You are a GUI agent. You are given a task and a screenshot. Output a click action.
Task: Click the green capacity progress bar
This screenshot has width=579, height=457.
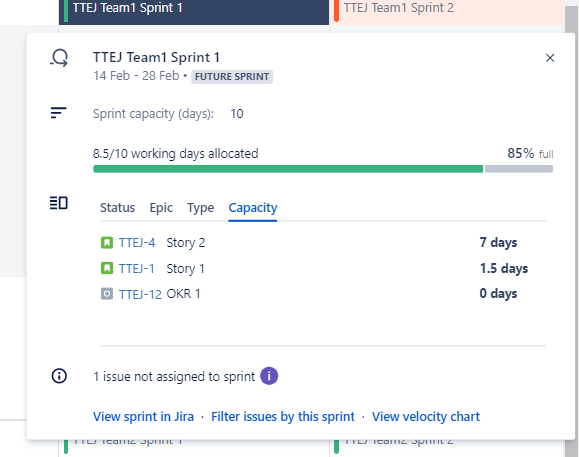point(288,169)
